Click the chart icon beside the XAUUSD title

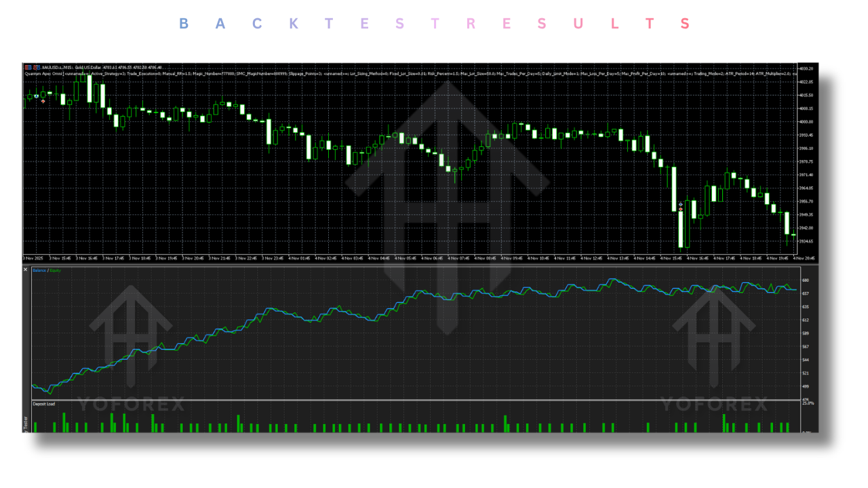(27, 67)
